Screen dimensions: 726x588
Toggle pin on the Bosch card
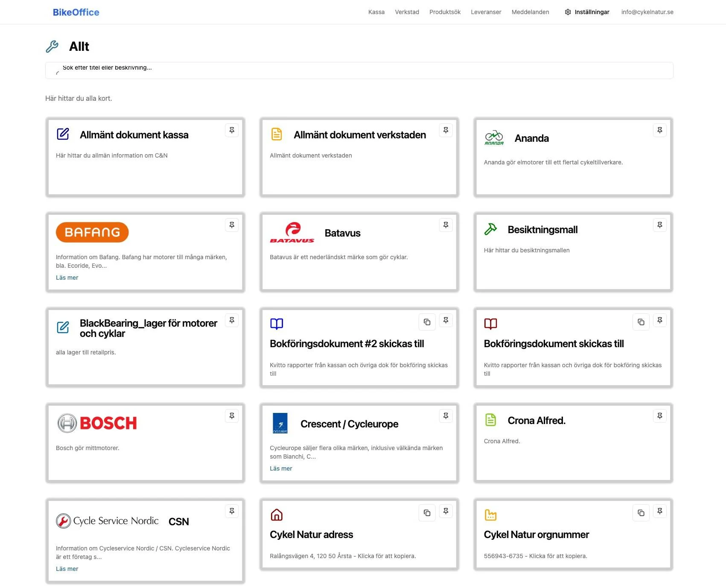tap(232, 416)
